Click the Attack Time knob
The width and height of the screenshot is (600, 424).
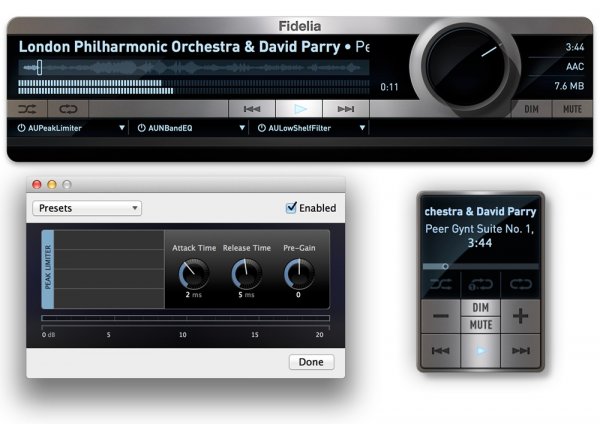[194, 274]
